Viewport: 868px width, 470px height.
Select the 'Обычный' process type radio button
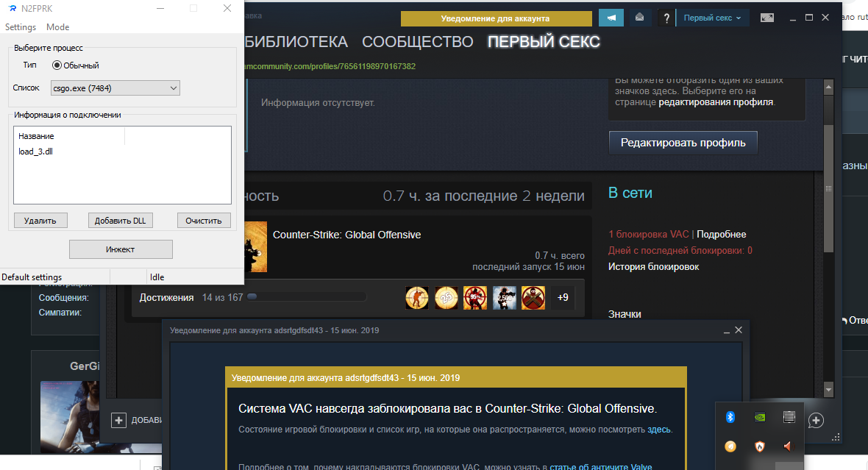pos(57,65)
